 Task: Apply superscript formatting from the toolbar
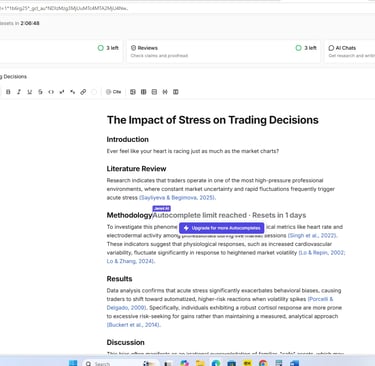[x=62, y=92]
